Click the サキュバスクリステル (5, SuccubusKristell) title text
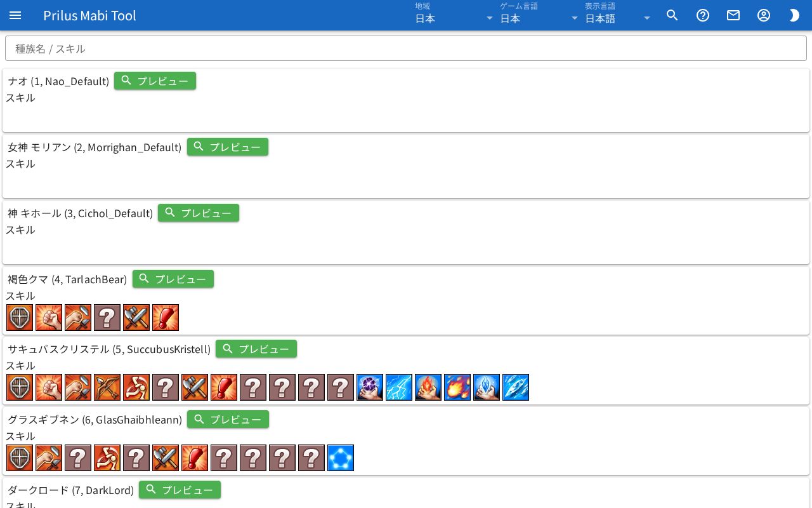Viewport: 812px width, 508px height. pos(109,349)
